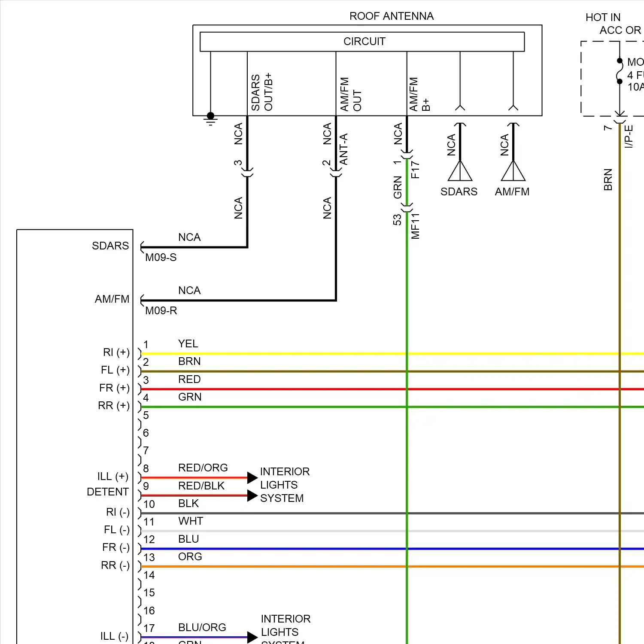Click terminal number 53 beside MF11

click(x=397, y=220)
